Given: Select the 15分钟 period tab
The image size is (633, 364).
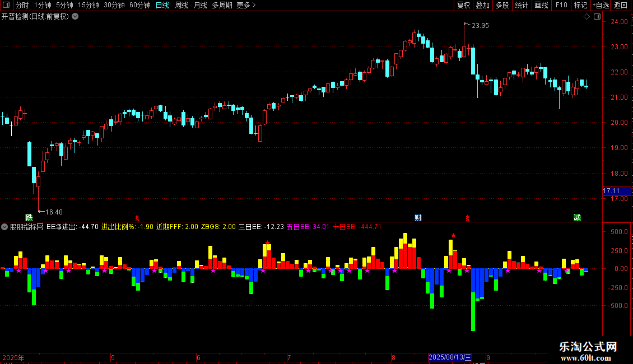Looking at the screenshot, I should coord(88,5).
